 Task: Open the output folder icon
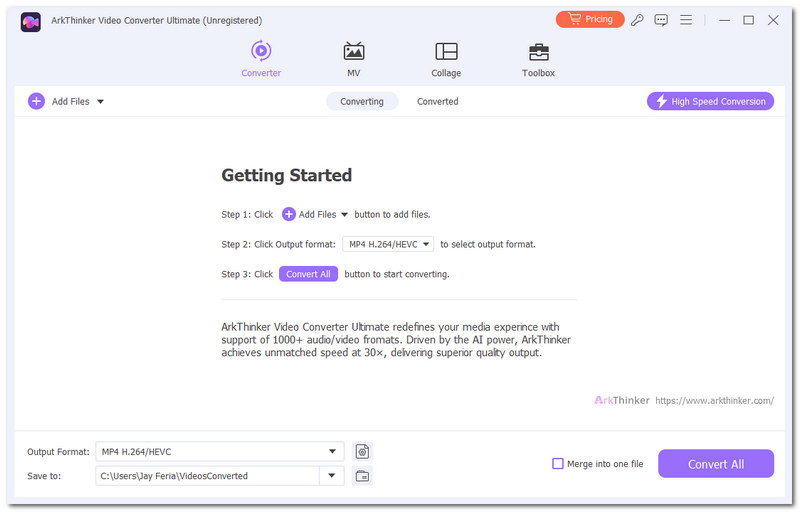pos(362,476)
